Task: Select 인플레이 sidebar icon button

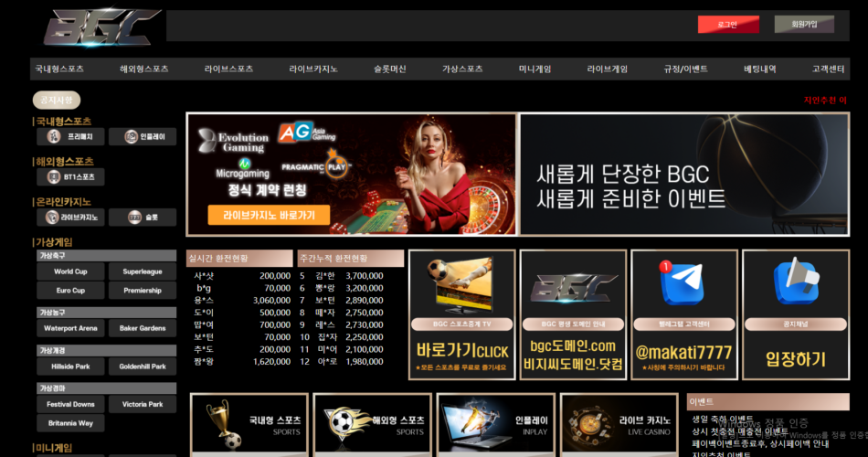Action: point(143,137)
